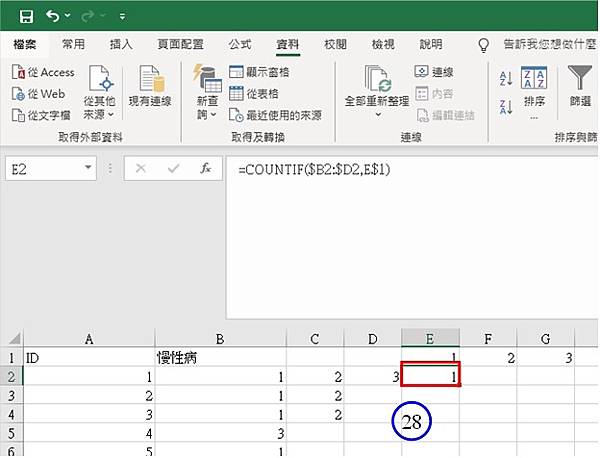Click the 編輯連結 button
Screen dimensions: 600x458
pos(446,115)
